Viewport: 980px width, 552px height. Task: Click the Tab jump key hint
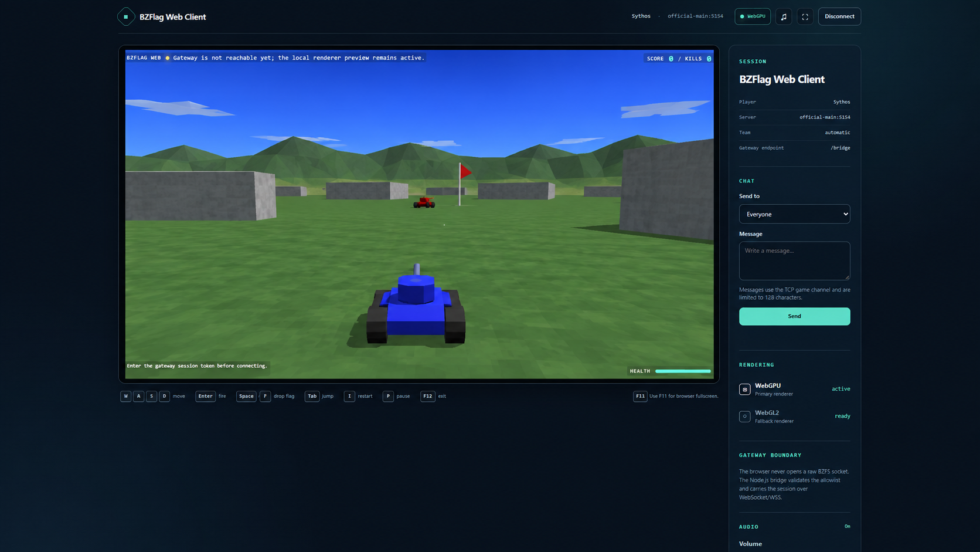(319, 396)
